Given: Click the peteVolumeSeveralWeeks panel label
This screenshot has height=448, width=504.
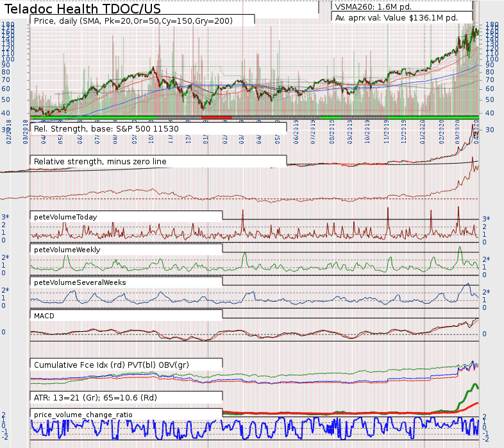Looking at the screenshot, I should tap(80, 282).
